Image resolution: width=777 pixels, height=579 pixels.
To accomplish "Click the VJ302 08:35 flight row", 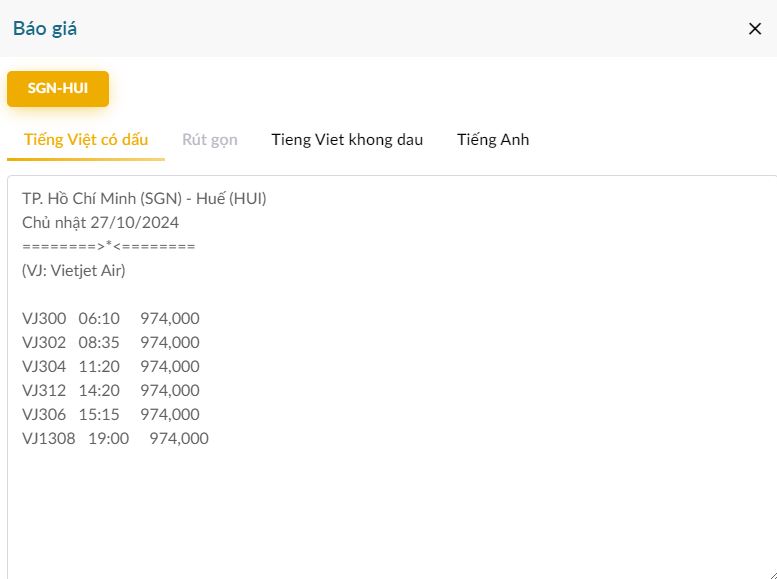I will click(x=111, y=343).
